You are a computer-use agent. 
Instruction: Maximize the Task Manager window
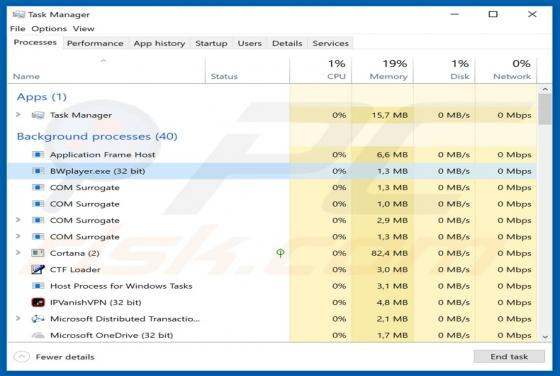click(x=493, y=14)
